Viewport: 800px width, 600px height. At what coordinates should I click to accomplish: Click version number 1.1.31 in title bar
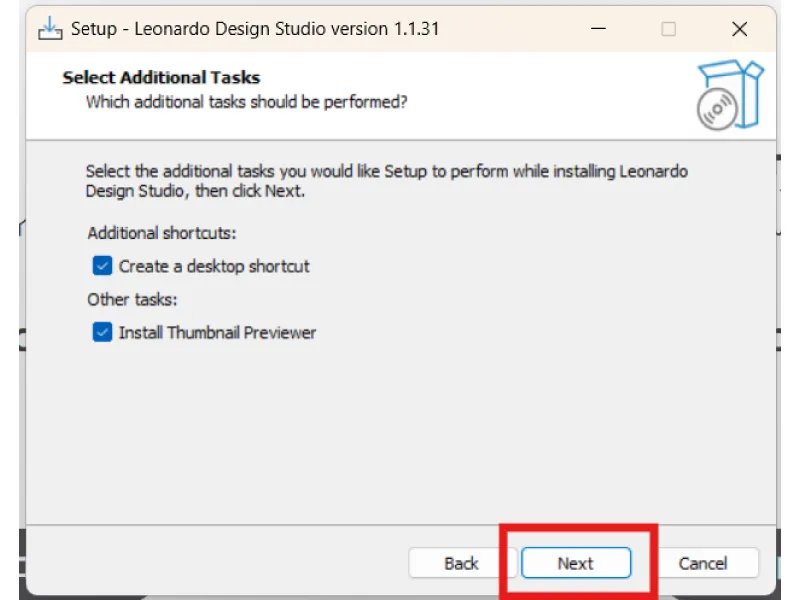(x=412, y=29)
